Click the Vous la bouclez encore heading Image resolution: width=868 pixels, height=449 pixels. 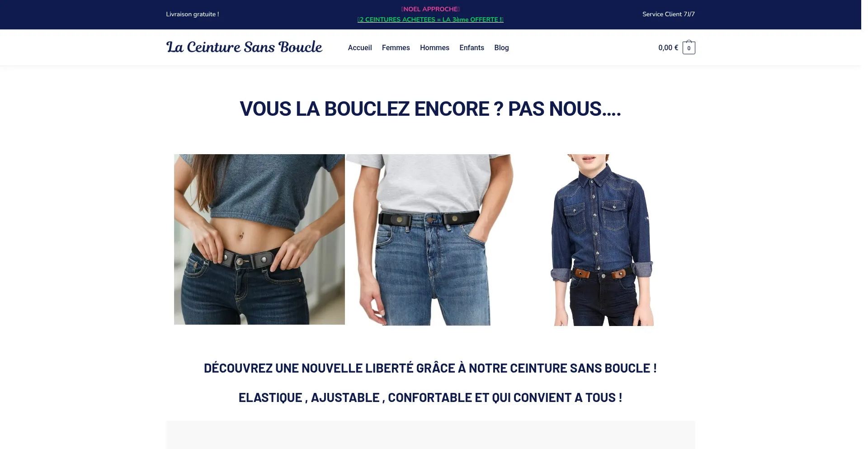tap(430, 109)
